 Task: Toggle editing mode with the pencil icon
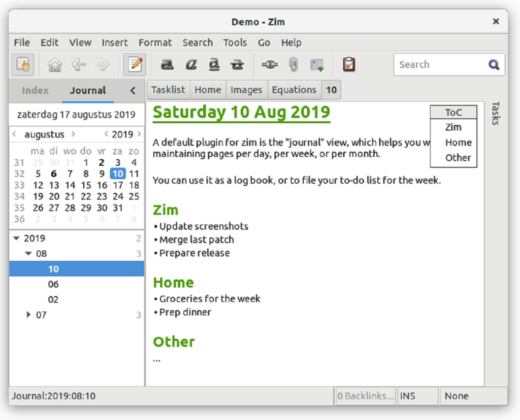(x=135, y=64)
